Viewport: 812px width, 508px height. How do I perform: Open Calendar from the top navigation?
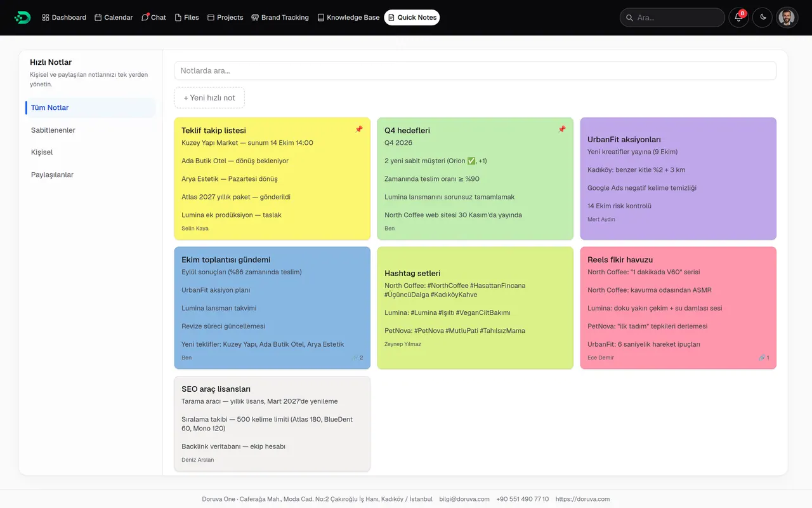(114, 18)
